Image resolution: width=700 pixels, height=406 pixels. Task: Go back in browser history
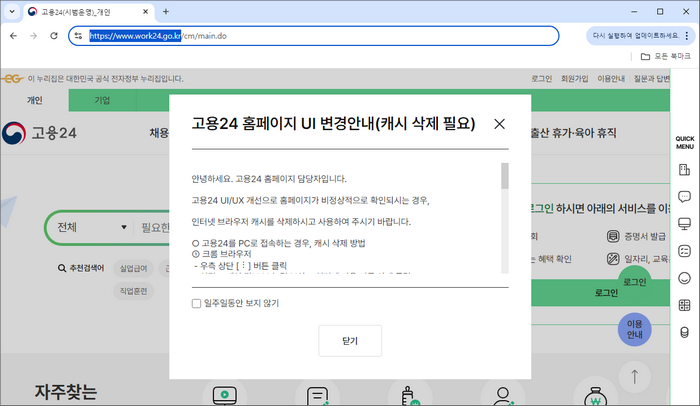(x=13, y=36)
